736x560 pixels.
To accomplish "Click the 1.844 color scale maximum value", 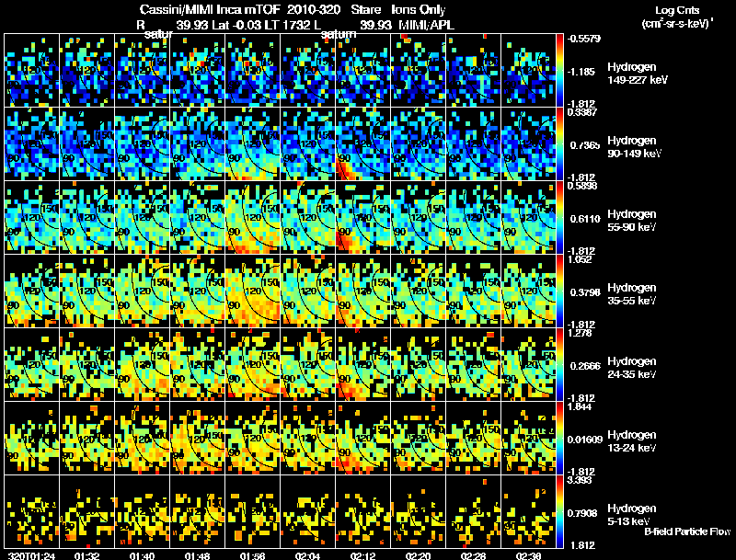I will (580, 406).
